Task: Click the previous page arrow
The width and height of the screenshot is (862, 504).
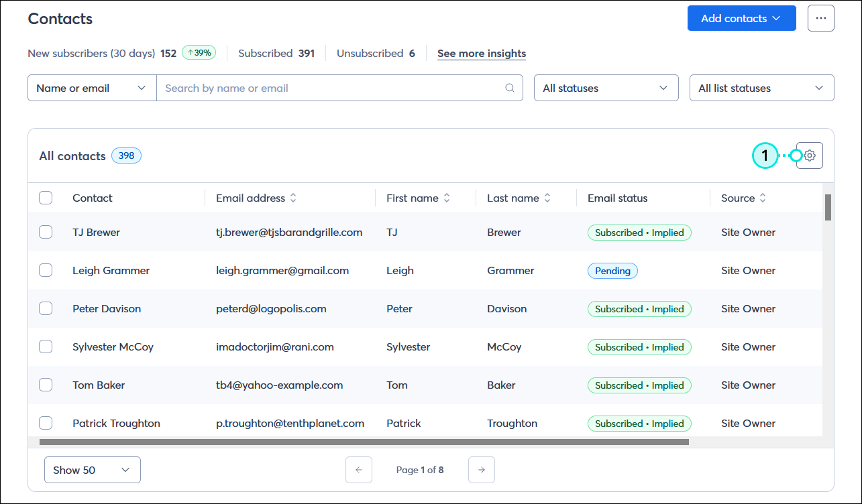Action: 359,469
